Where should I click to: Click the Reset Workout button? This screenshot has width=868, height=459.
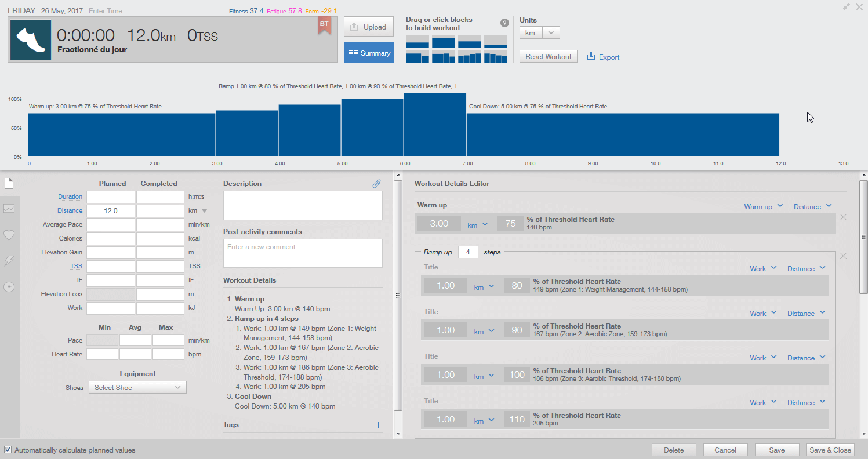click(548, 57)
